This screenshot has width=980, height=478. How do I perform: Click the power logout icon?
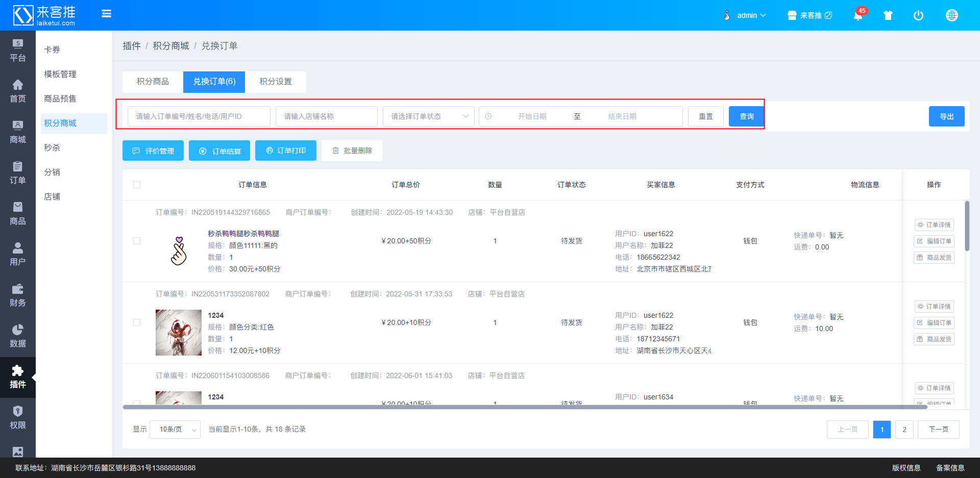(918, 15)
